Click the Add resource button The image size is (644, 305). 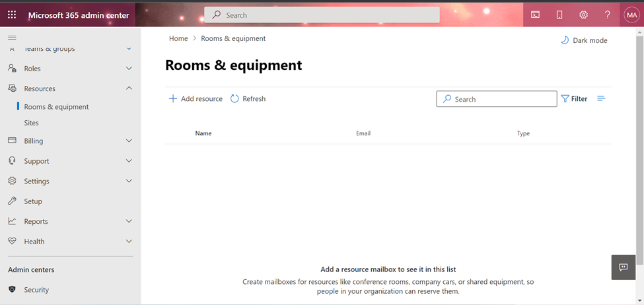pyautogui.click(x=196, y=98)
